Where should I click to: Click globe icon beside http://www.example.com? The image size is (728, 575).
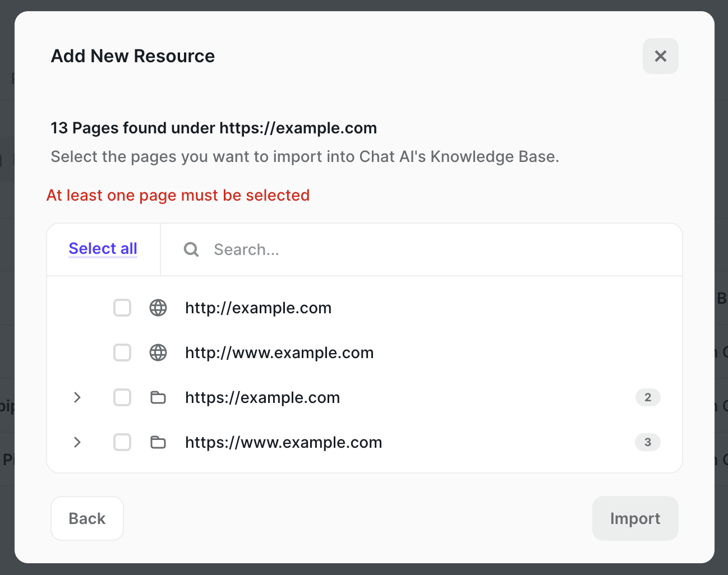(158, 353)
